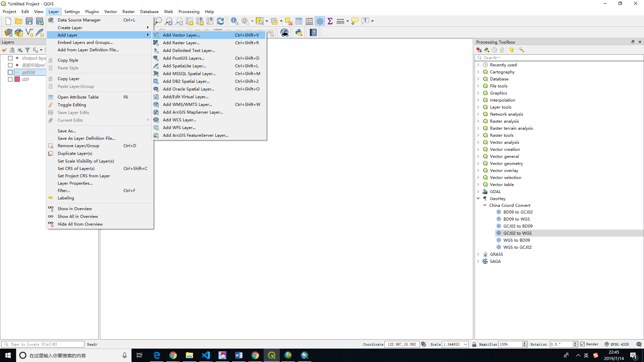Run the GCJ02 to WGS converter
The width and height of the screenshot is (644, 362).
518,233
